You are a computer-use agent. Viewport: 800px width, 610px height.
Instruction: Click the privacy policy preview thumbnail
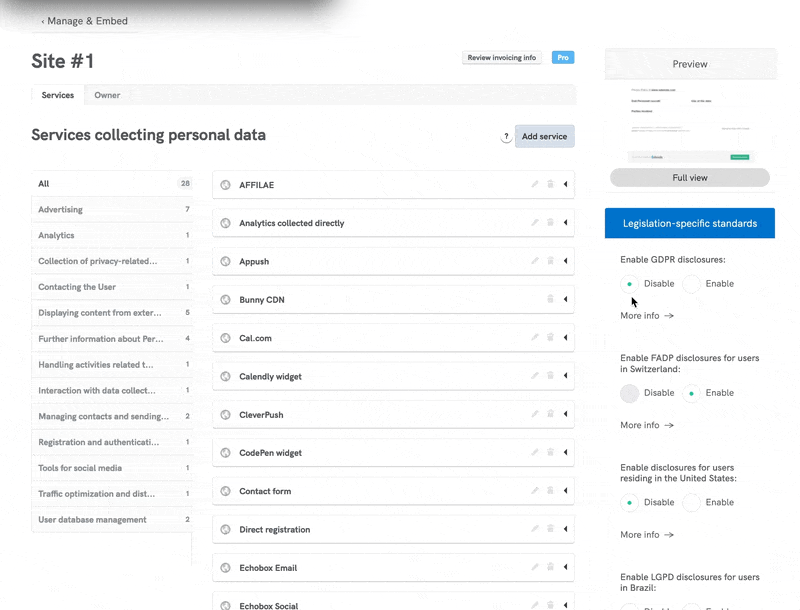click(689, 124)
